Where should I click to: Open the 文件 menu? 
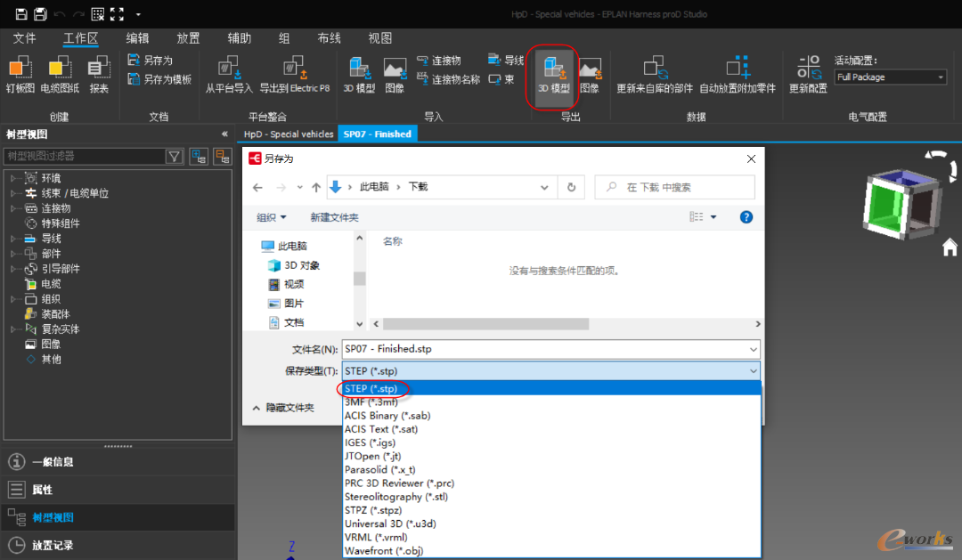(x=25, y=38)
